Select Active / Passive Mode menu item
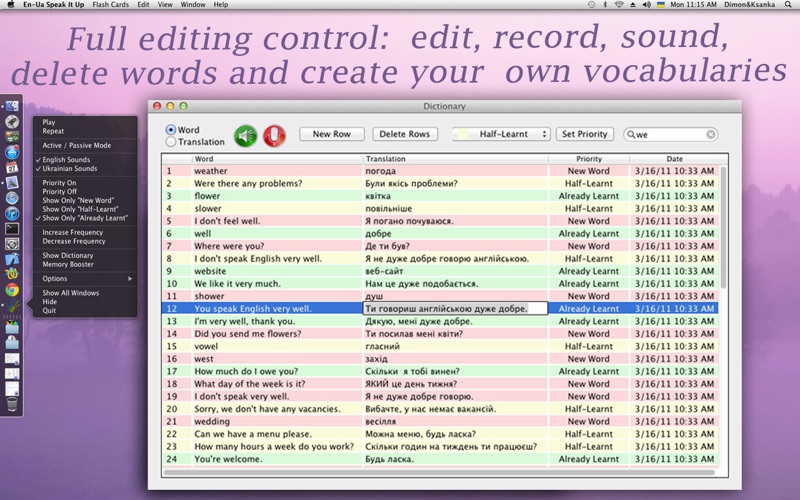This screenshot has width=800, height=500. pos(77,145)
